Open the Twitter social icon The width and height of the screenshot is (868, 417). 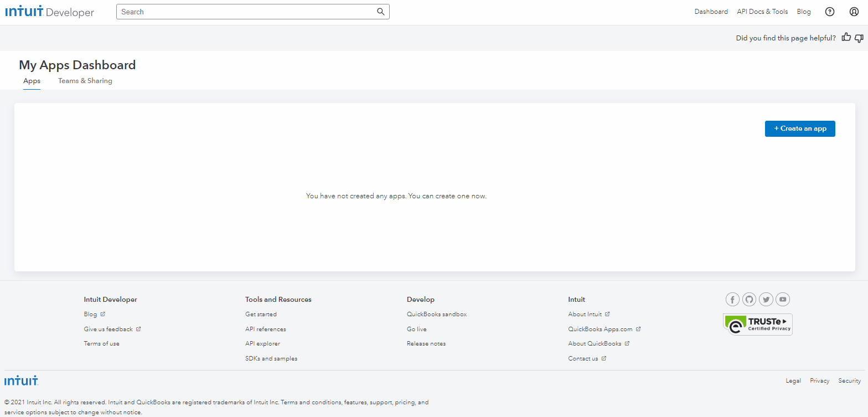[766, 300]
